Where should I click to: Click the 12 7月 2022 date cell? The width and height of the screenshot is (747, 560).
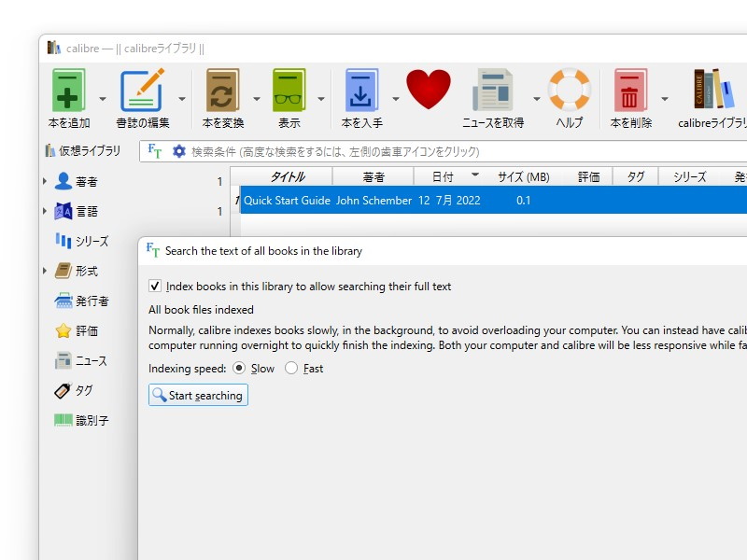[449, 201]
